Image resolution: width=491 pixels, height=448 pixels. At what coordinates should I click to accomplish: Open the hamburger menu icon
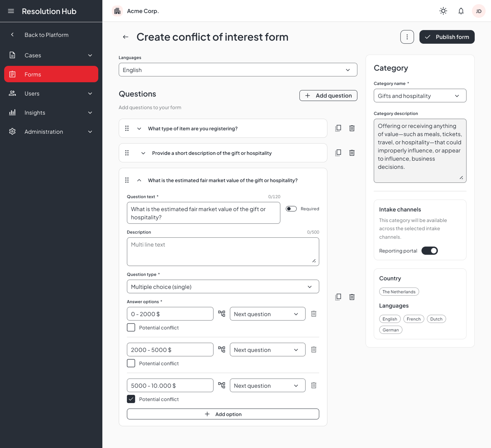[11, 11]
